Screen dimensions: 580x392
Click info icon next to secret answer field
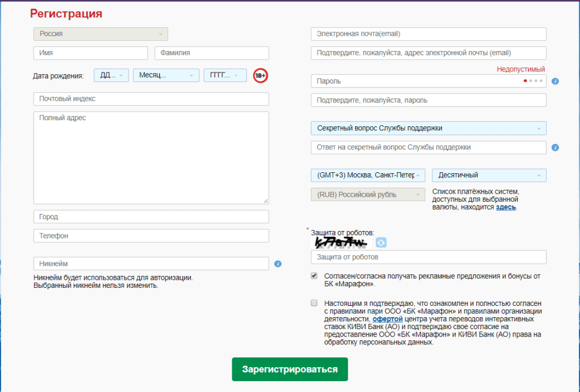click(555, 148)
